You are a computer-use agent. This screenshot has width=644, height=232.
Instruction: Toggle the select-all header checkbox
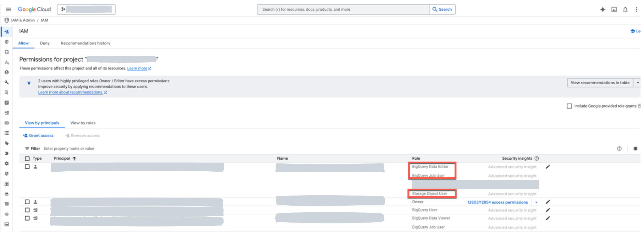27,159
